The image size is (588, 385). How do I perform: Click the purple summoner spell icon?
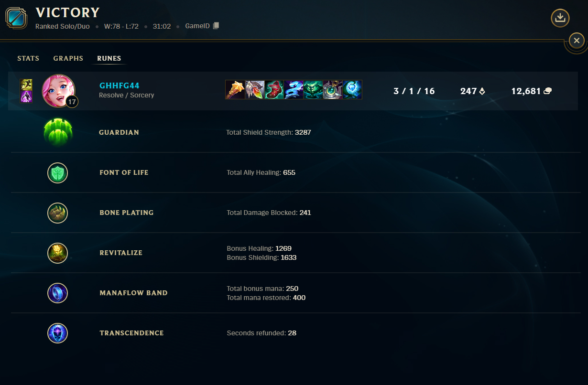[x=26, y=96]
